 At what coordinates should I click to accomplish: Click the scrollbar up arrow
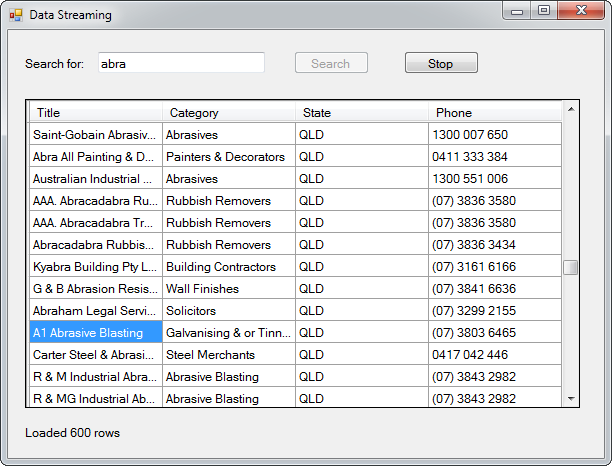[x=571, y=110]
